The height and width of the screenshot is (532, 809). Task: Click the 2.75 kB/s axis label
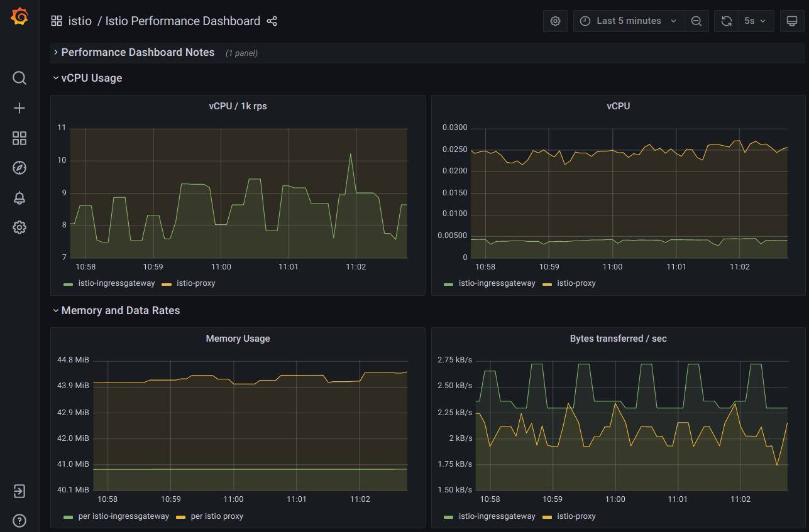455,360
